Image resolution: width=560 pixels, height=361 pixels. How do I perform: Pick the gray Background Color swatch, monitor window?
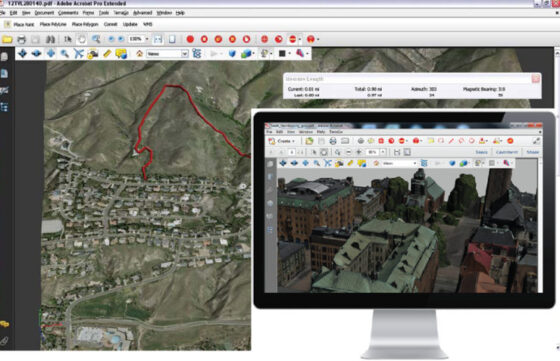point(491,163)
